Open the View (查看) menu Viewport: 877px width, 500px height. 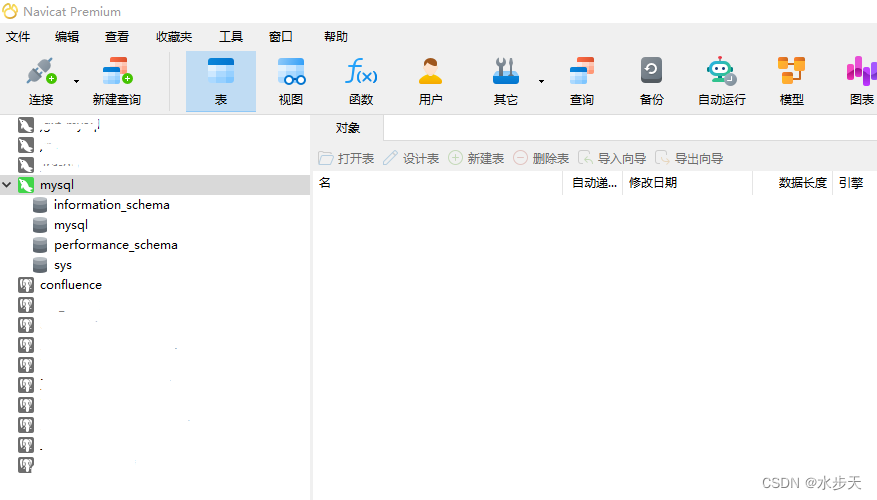tap(117, 37)
